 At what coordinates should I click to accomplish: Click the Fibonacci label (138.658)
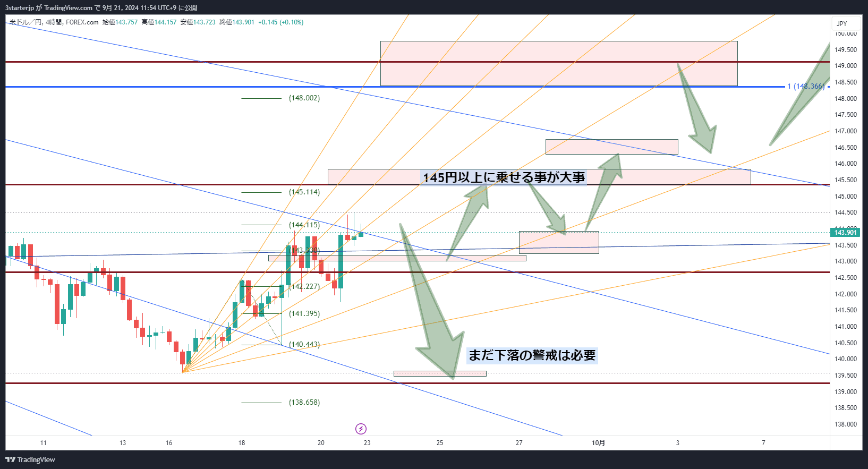click(x=304, y=403)
